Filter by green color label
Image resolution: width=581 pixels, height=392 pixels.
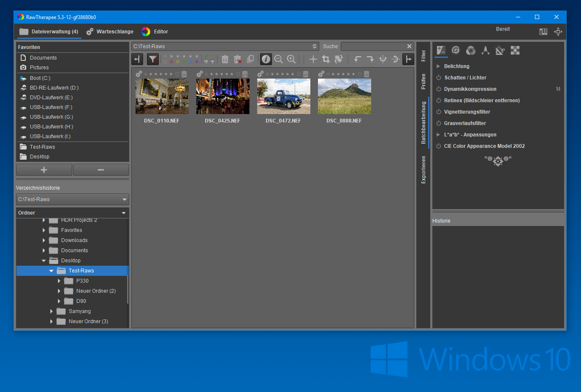[x=184, y=62]
